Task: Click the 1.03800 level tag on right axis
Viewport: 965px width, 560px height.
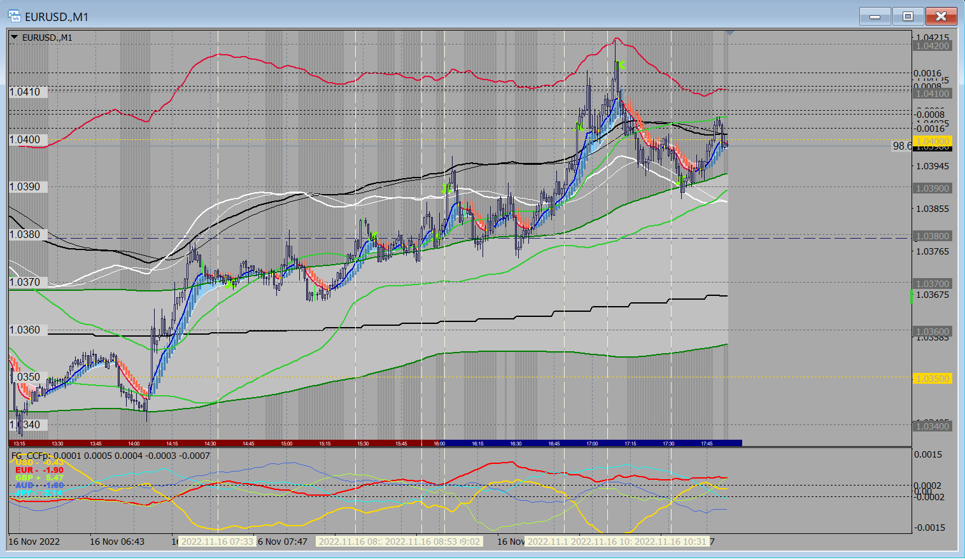Action: click(x=933, y=236)
